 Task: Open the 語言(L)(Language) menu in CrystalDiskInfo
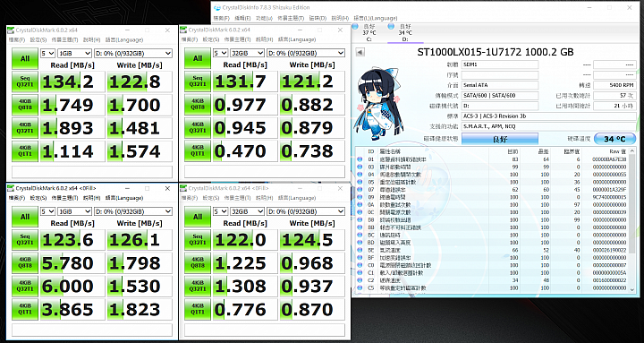[x=376, y=18]
